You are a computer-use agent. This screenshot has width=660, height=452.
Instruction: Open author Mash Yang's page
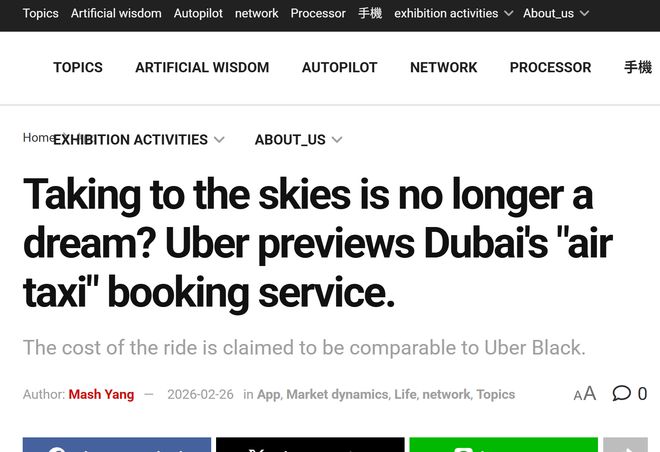pyautogui.click(x=101, y=394)
